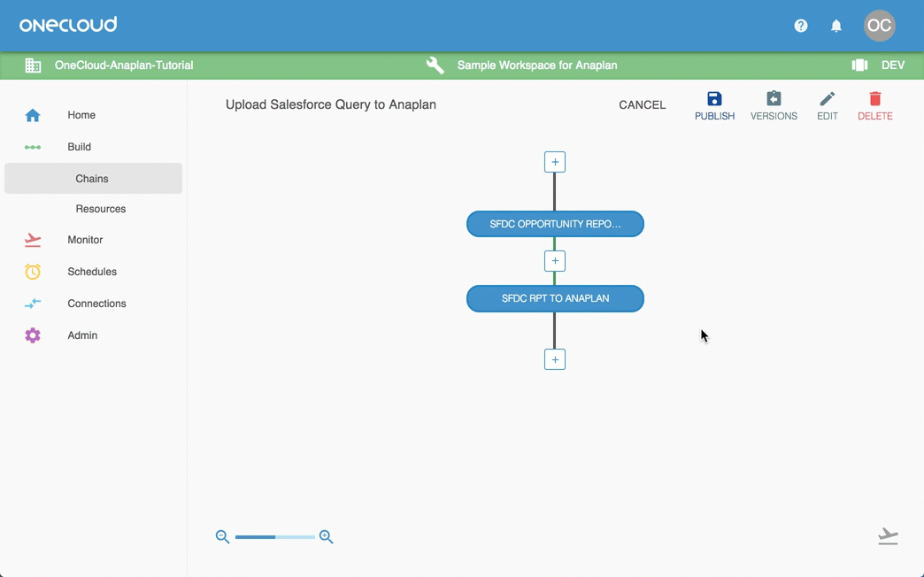Click the environment icon next to DEV
This screenshot has width=924, height=577.
(x=859, y=65)
